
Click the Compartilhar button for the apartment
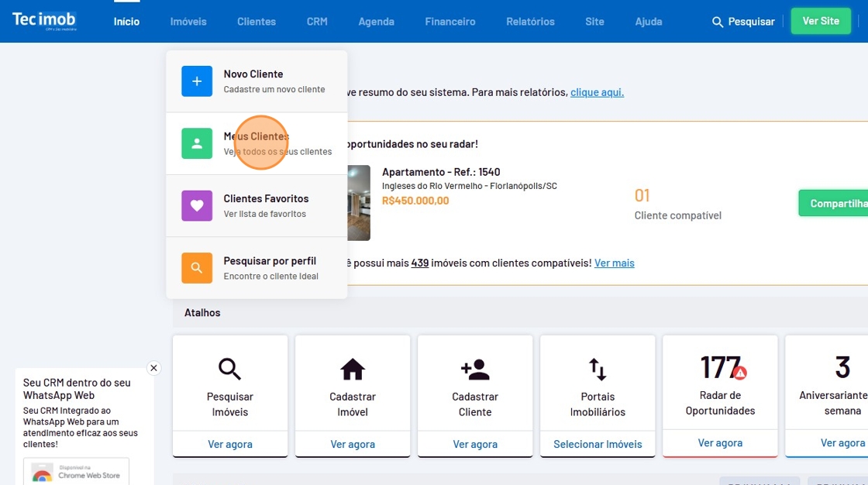tap(835, 204)
